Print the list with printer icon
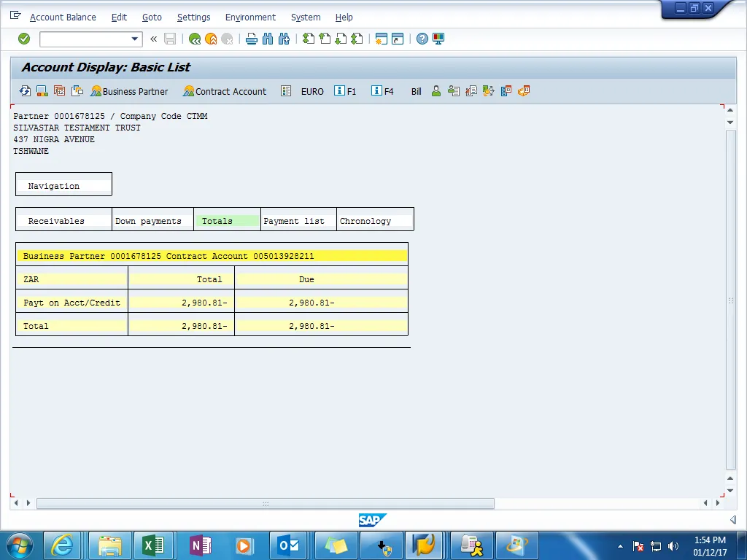The image size is (747, 560). tap(252, 39)
